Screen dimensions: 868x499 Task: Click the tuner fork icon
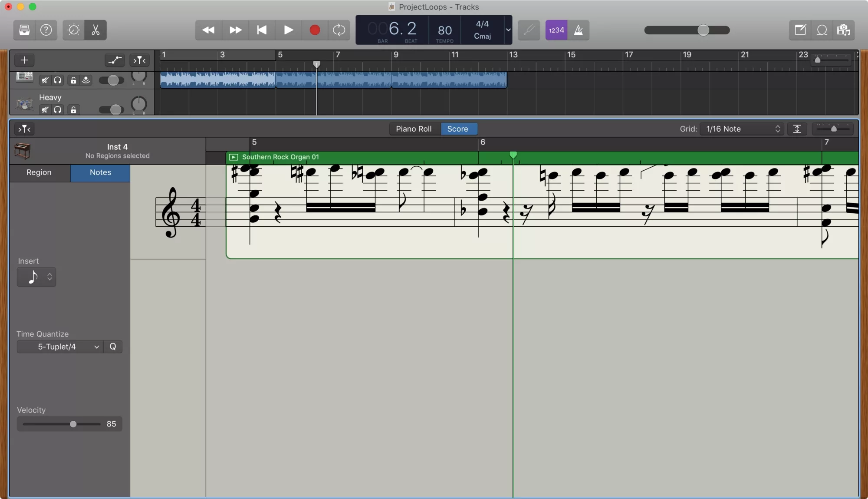click(529, 30)
